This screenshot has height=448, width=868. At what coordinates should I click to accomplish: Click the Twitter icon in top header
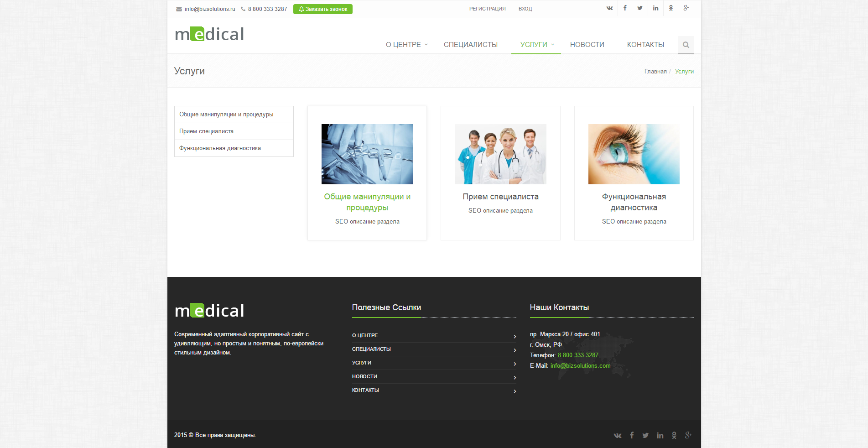pos(640,8)
